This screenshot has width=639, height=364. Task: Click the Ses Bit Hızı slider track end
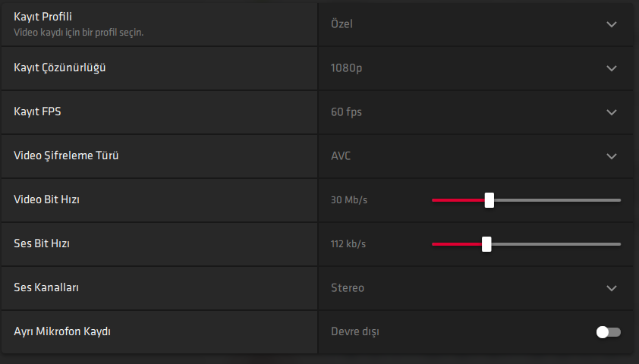click(x=619, y=244)
